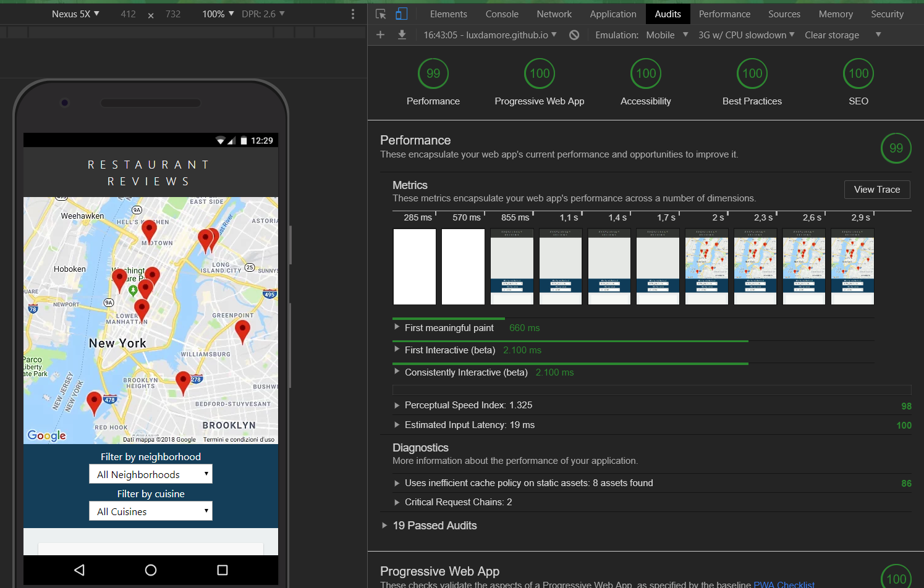Toggle the device toolbar icon
Screen dimensions: 924x588
(x=401, y=14)
